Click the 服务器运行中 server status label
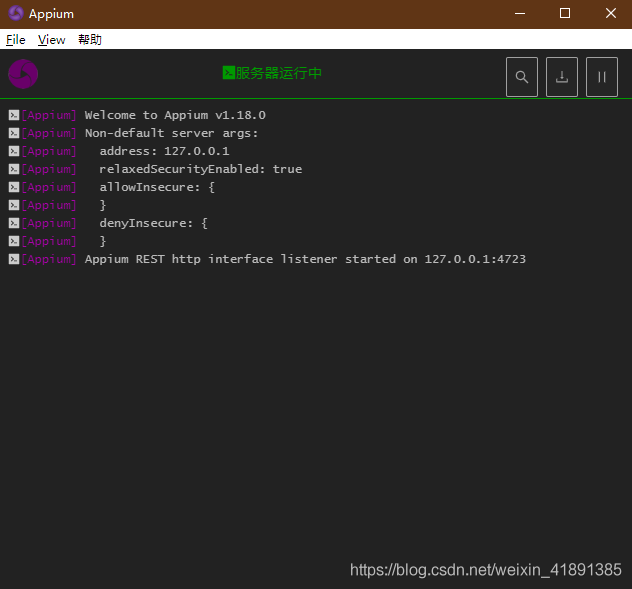 (279, 73)
